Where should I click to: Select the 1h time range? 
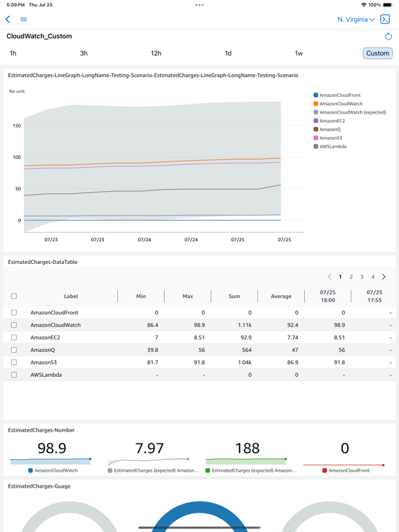pos(13,53)
